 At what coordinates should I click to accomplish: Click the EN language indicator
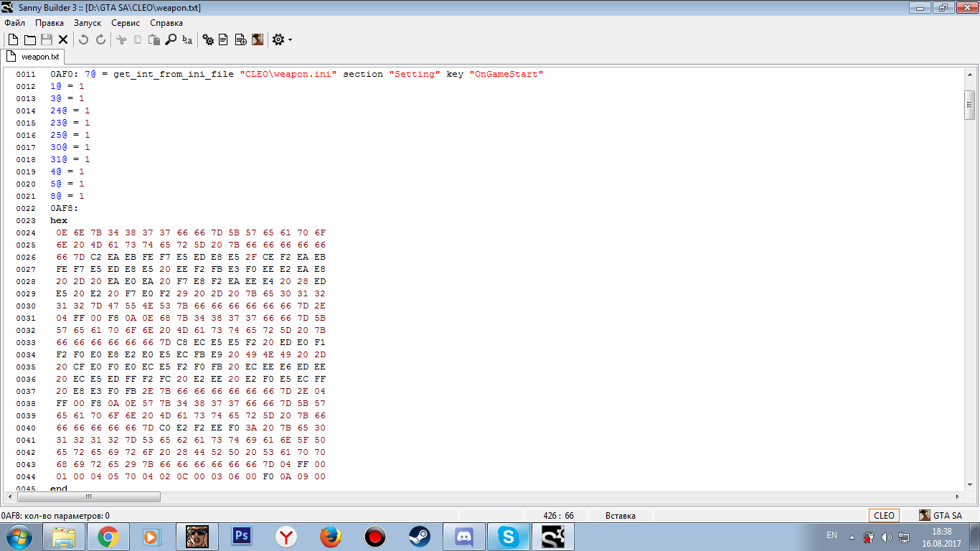[832, 535]
